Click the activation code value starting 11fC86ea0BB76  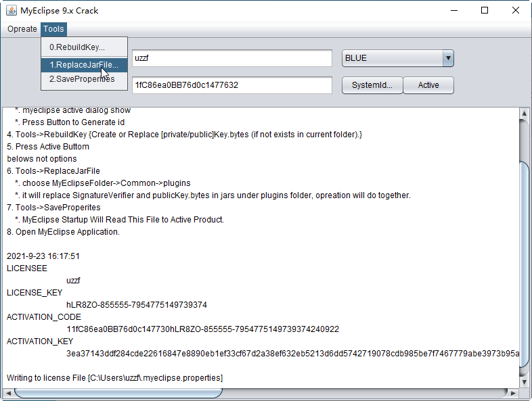[x=202, y=329]
